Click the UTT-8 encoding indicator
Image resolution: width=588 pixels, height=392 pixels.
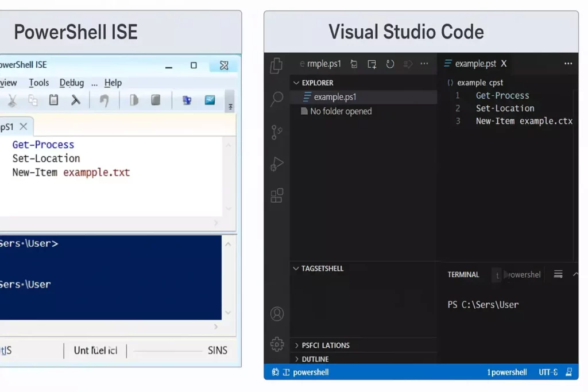(548, 372)
